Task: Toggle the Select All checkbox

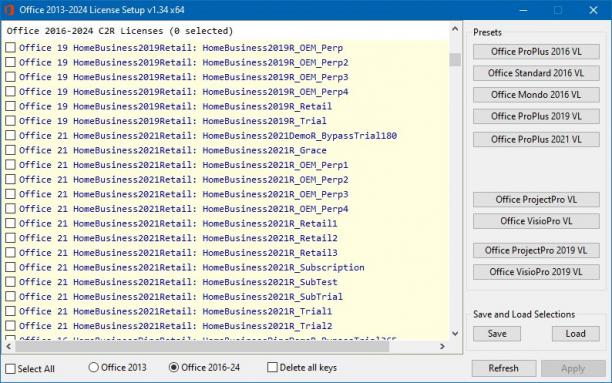Action: (x=11, y=369)
